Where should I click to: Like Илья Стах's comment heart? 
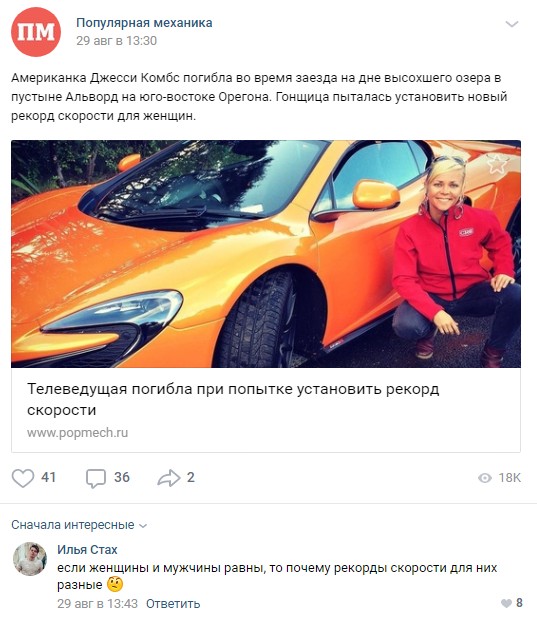[x=506, y=603]
